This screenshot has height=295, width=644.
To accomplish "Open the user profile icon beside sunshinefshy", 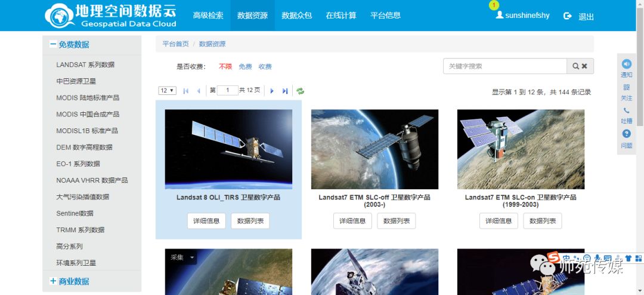I will (500, 15).
